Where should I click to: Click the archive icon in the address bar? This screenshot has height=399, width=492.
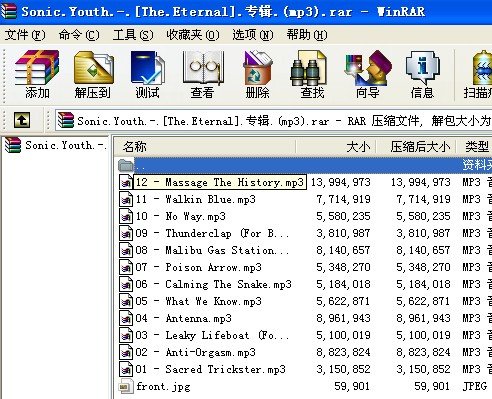point(66,120)
